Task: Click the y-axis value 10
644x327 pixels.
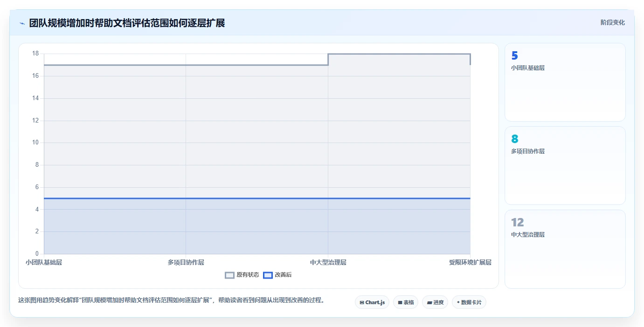Action: [35, 143]
